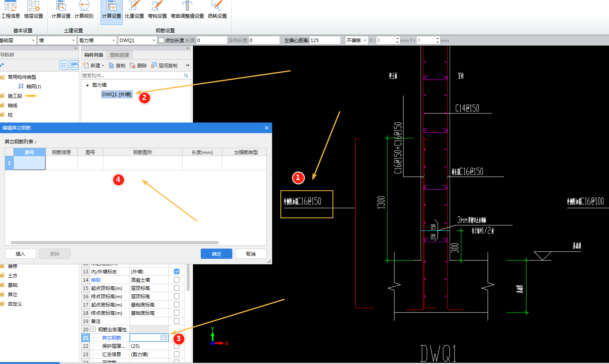Expand the 轴线 tree category
The width and height of the screenshot is (609, 364).
[x=2, y=105]
